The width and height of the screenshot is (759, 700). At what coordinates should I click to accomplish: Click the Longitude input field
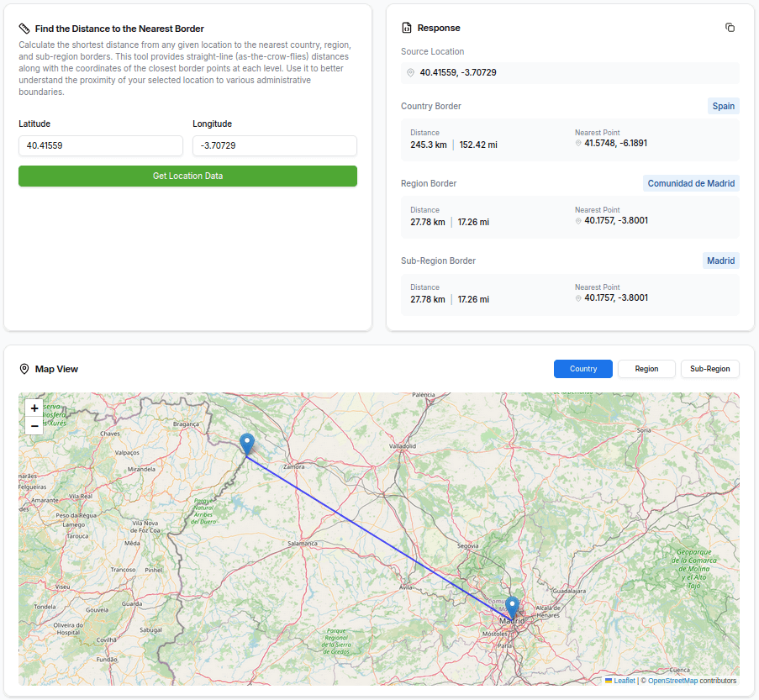click(275, 145)
